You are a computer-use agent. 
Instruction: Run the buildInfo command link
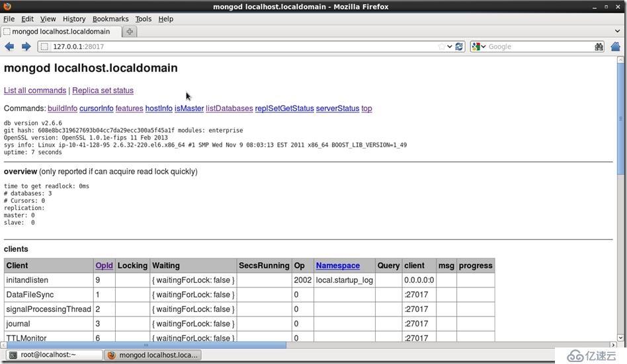click(x=62, y=108)
